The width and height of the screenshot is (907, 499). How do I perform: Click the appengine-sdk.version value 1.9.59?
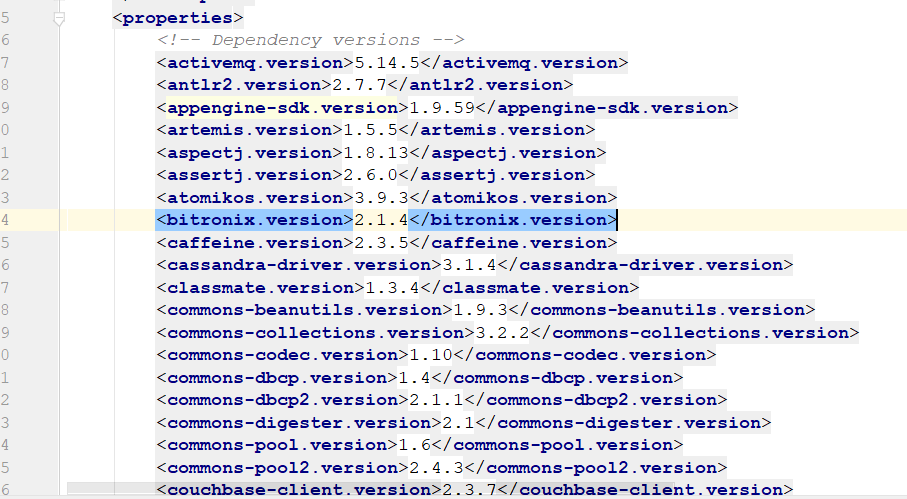coord(442,108)
